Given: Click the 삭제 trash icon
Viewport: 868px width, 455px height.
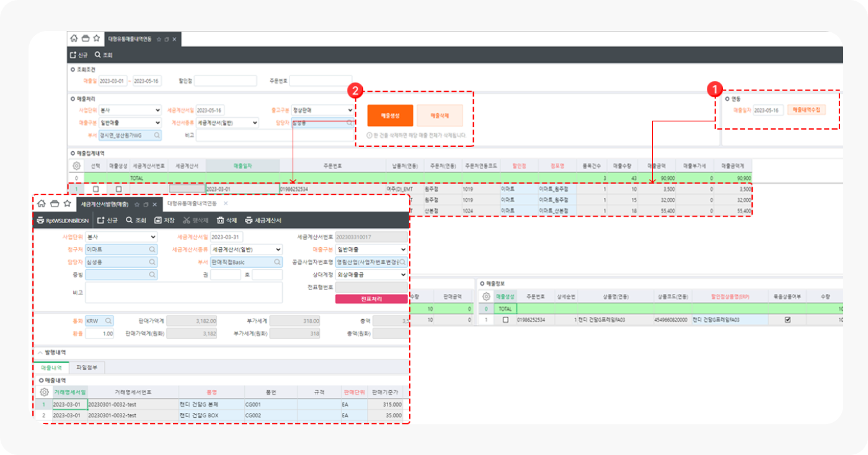Looking at the screenshot, I should (x=220, y=220).
